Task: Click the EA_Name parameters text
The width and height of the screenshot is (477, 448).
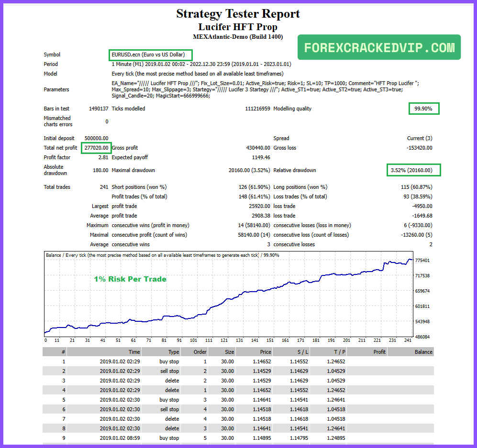Action: 265,89
